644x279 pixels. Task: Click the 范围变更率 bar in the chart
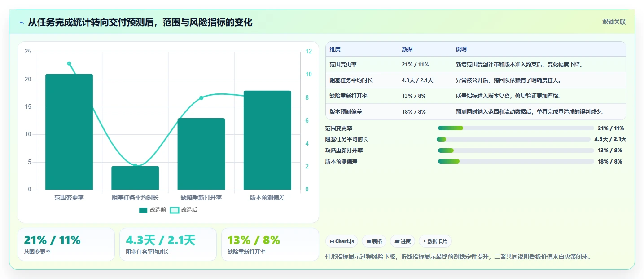tap(69, 132)
